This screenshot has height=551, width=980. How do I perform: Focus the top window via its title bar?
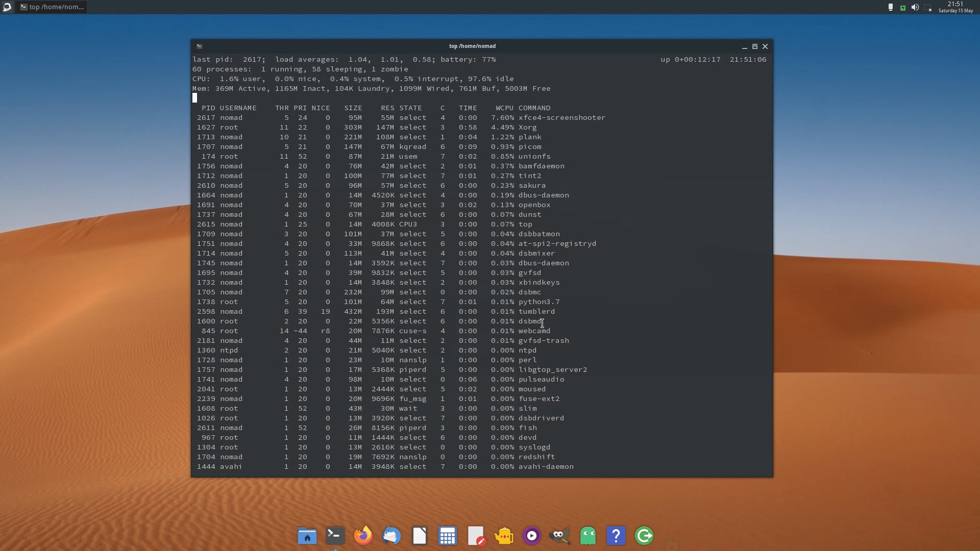472,46
